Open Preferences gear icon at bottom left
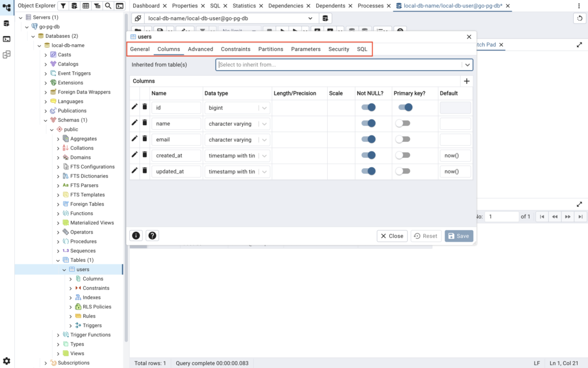Screen dimensions: 588x368 [x=6, y=361]
